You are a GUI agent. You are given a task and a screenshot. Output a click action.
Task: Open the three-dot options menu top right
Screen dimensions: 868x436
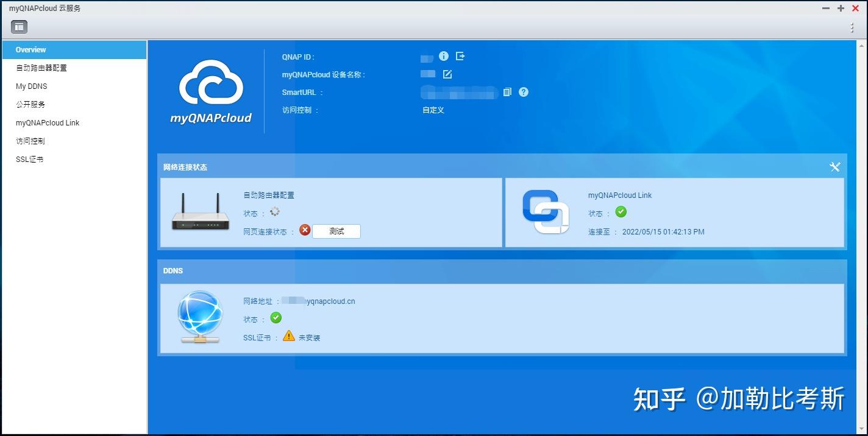(852, 26)
